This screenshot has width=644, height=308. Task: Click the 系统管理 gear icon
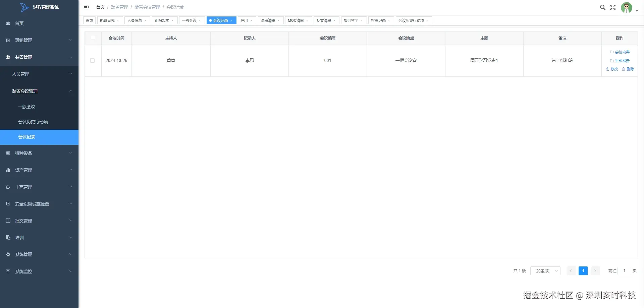click(x=8, y=254)
